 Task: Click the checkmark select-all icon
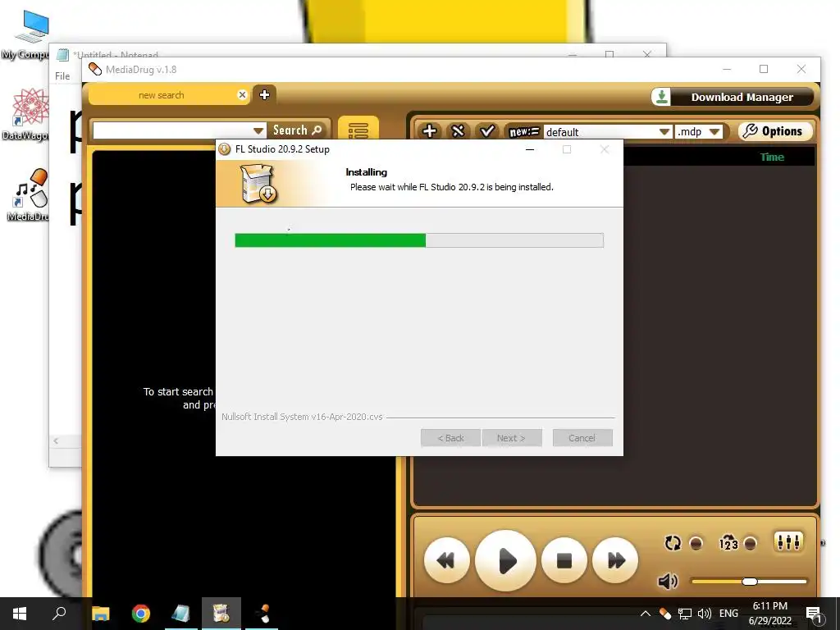(486, 131)
